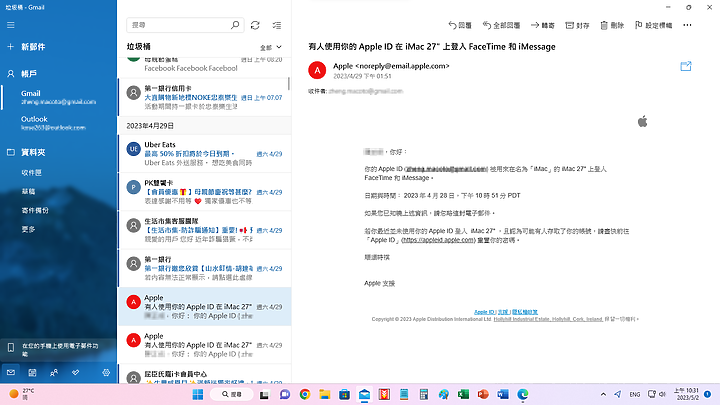
Task: Open Microsoft Edge from taskbar
Action: (523, 394)
